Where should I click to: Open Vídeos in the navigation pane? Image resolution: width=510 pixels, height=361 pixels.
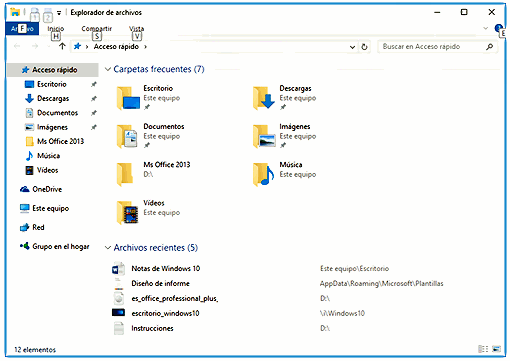point(47,170)
